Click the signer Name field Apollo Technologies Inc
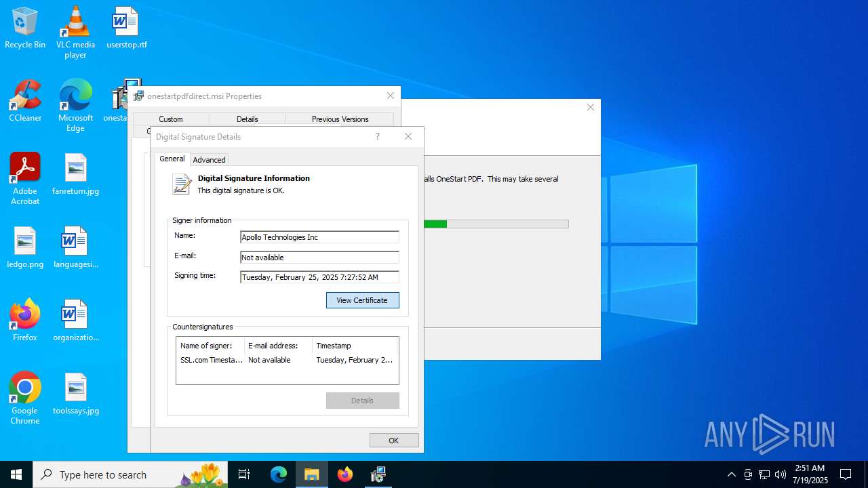This screenshot has width=868, height=488. (319, 237)
